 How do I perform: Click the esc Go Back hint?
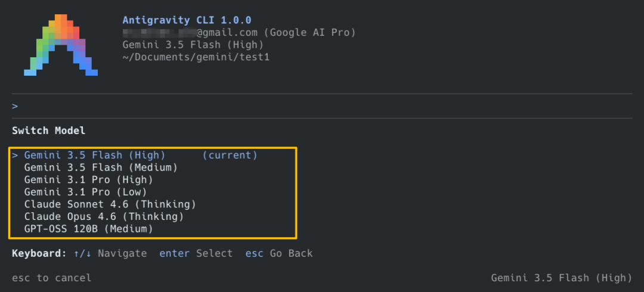pos(279,253)
